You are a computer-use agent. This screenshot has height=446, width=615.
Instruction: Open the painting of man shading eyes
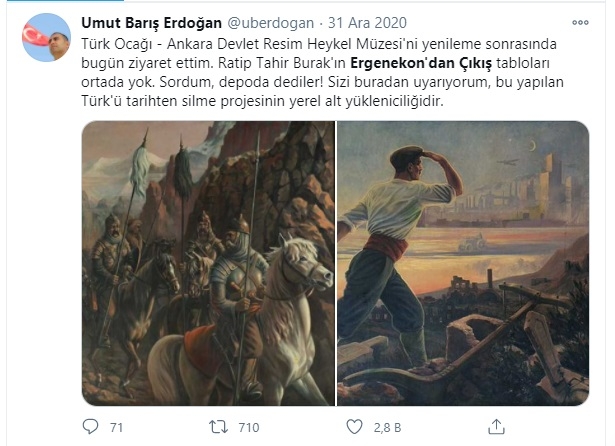(x=463, y=263)
